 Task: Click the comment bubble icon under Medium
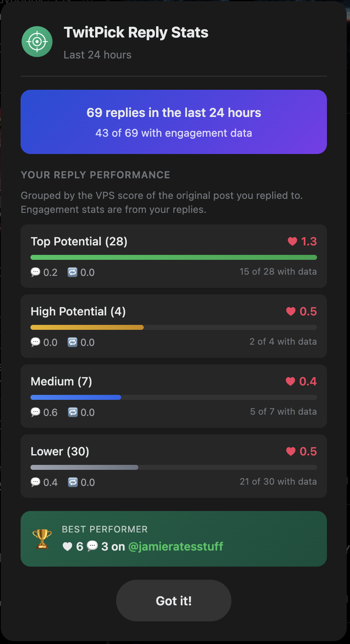(x=35, y=413)
